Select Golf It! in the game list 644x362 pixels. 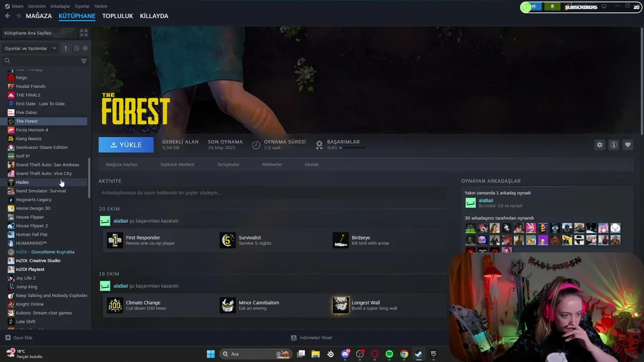point(47,156)
